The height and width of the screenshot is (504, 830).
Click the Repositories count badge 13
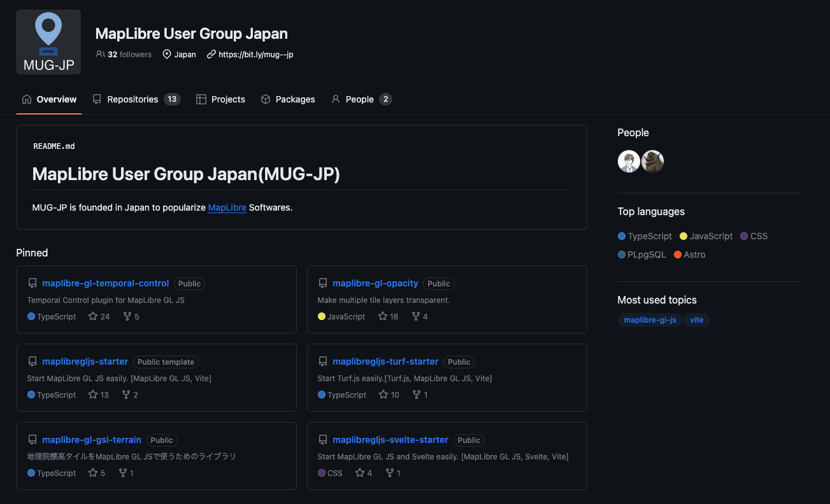pyautogui.click(x=172, y=99)
